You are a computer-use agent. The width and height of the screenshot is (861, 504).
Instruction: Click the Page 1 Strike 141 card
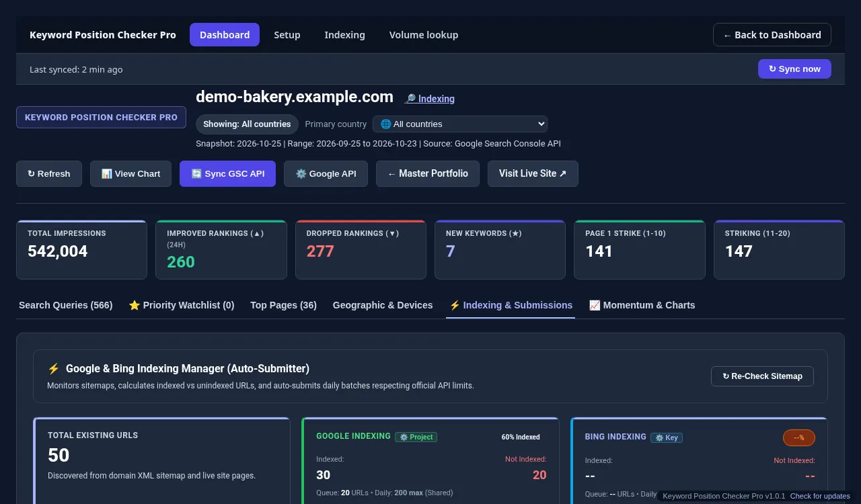[640, 249]
